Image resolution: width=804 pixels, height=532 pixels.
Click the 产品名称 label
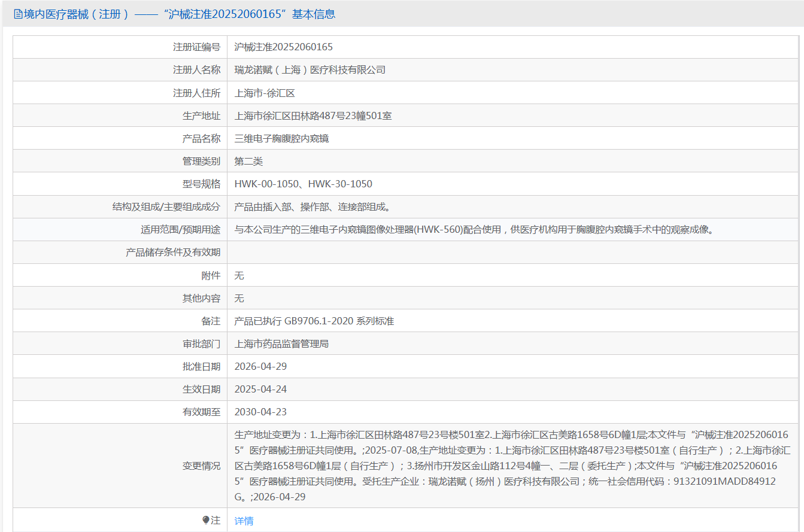point(202,138)
